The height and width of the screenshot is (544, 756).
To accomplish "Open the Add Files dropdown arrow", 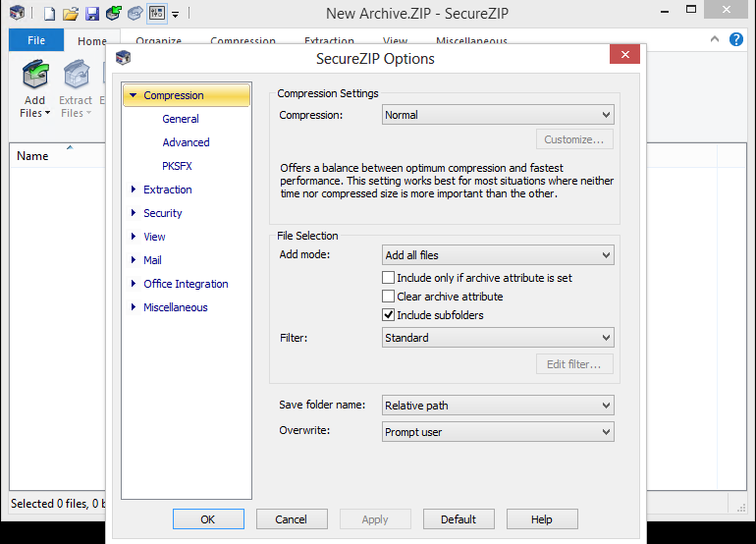I will (x=47, y=113).
